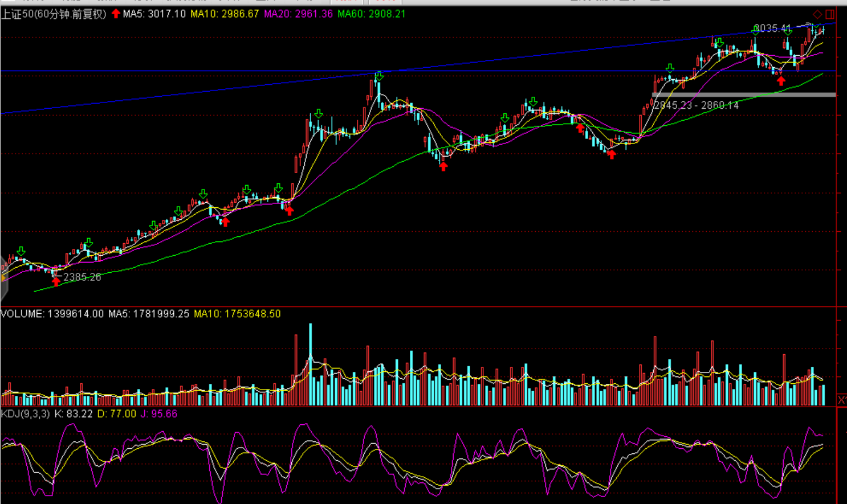Click green down arrow atop the blue horizontal line peak
This screenshot has height=504, width=847.
379,76
